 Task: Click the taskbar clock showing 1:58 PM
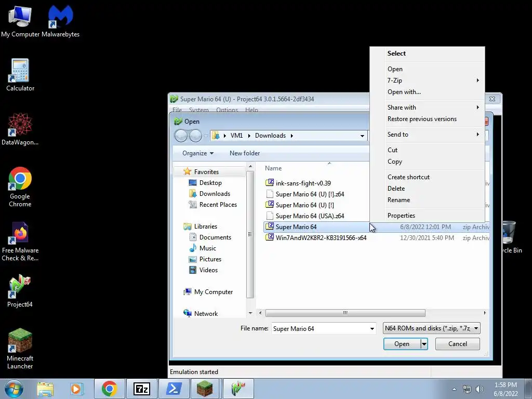[x=506, y=389]
